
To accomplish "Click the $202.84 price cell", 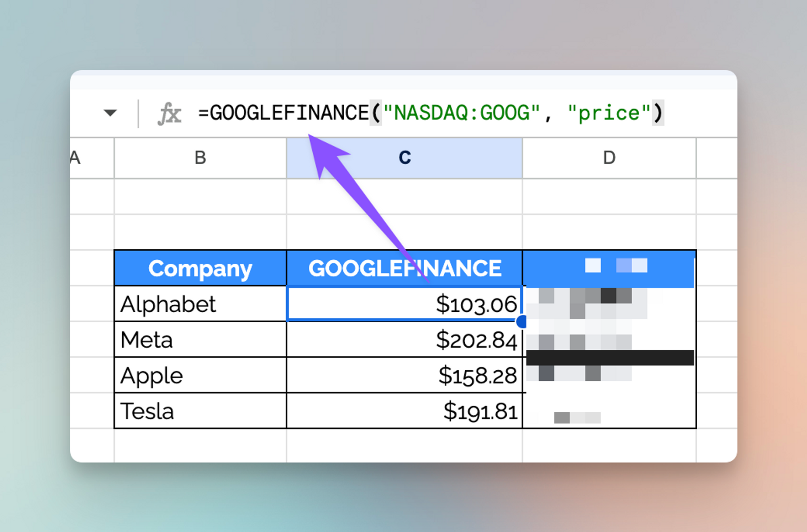I will tap(404, 340).
